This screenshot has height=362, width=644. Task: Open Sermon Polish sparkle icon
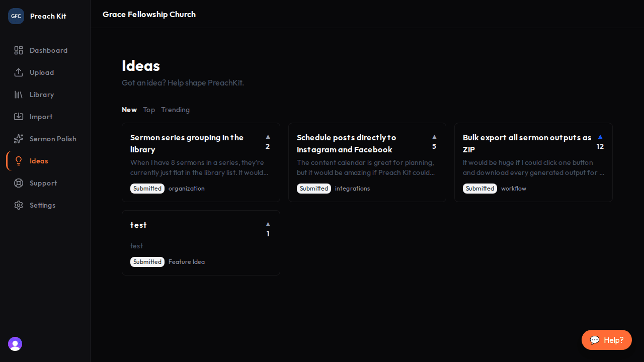pyautogui.click(x=19, y=139)
